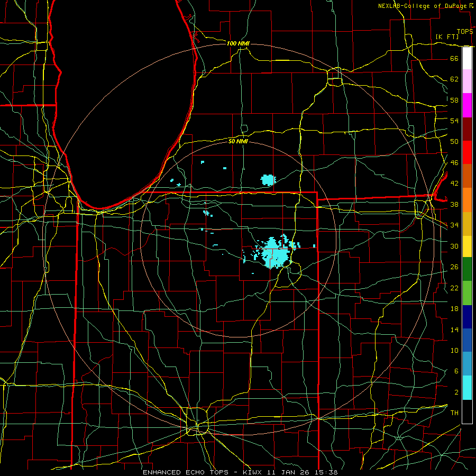
Task: Click the TOPS legend heading
Action: pos(465,32)
